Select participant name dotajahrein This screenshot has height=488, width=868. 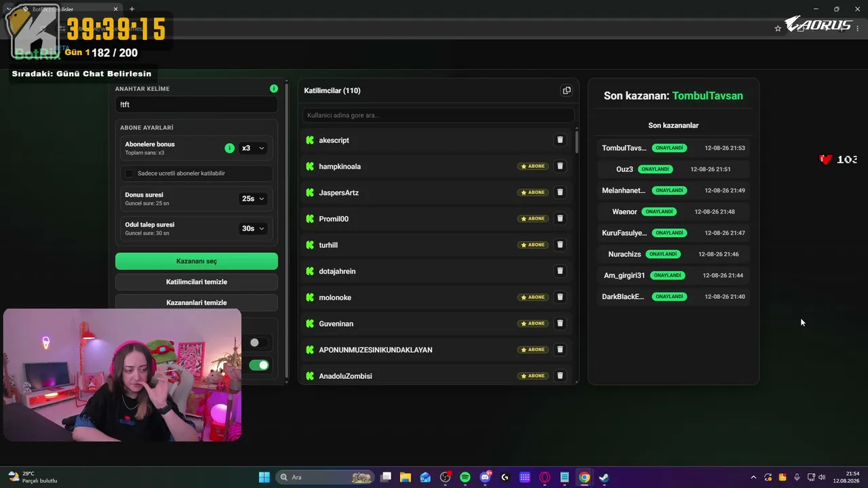337,271
